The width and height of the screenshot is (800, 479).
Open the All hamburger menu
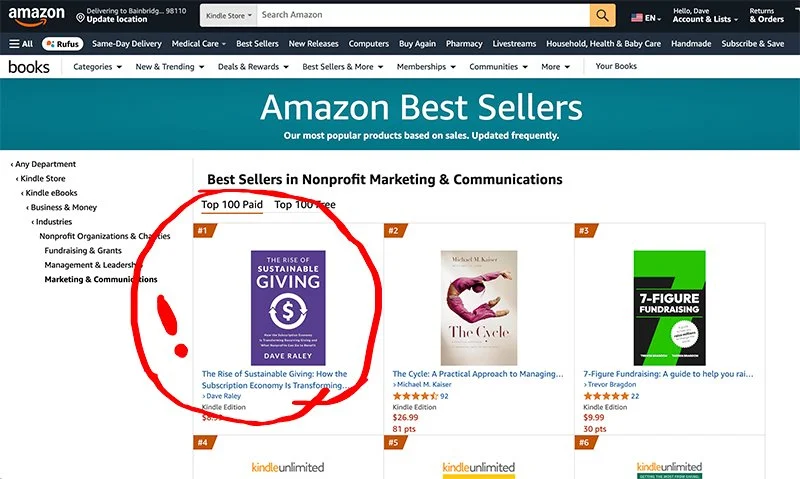click(x=21, y=44)
